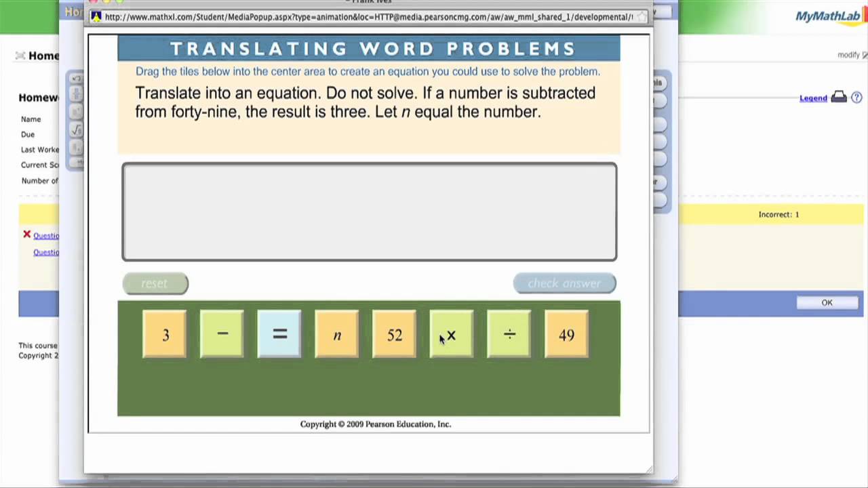Go to Home on the background page

[x=43, y=56]
